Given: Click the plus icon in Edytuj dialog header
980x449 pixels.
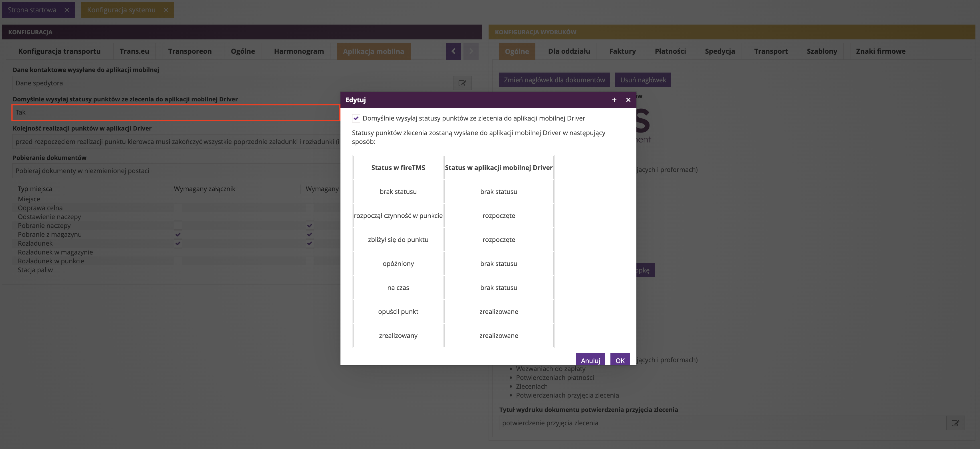Looking at the screenshot, I should tap(614, 100).
